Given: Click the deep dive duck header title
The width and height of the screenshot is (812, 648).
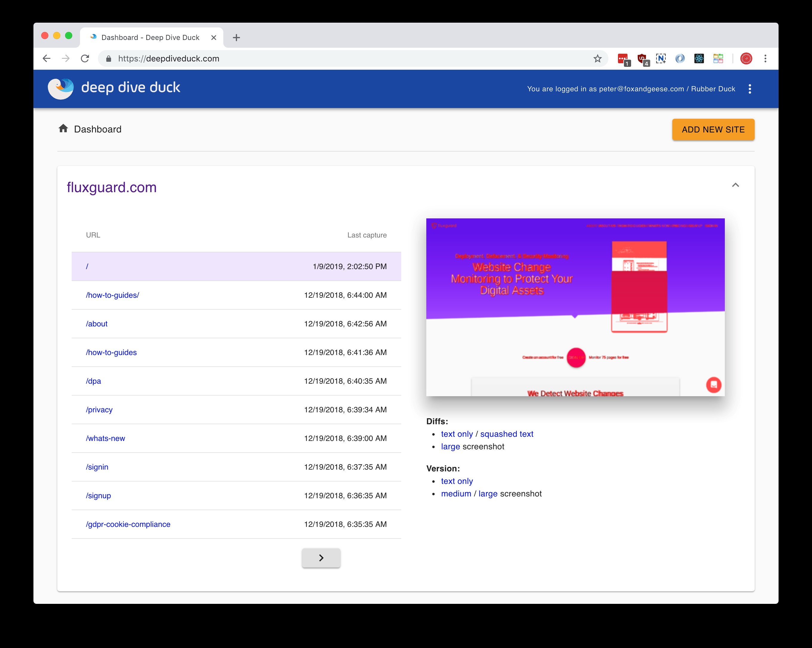Looking at the screenshot, I should tap(130, 87).
